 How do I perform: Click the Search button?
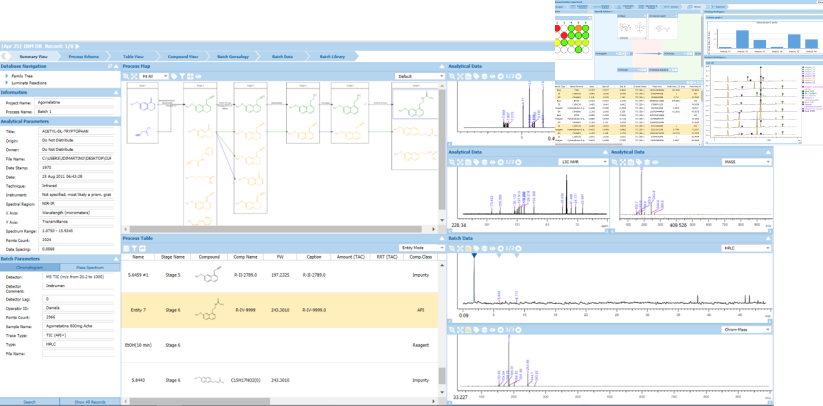tap(30, 402)
